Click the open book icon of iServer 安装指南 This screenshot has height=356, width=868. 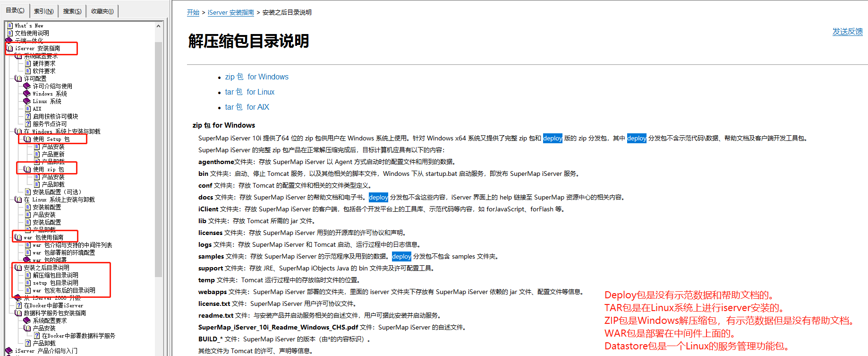(x=10, y=48)
